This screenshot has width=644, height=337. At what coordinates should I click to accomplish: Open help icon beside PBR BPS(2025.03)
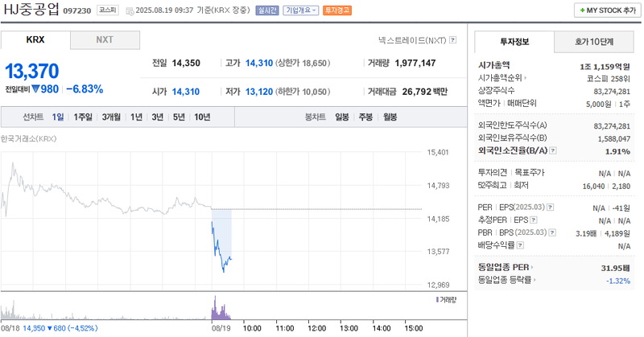coord(552,232)
